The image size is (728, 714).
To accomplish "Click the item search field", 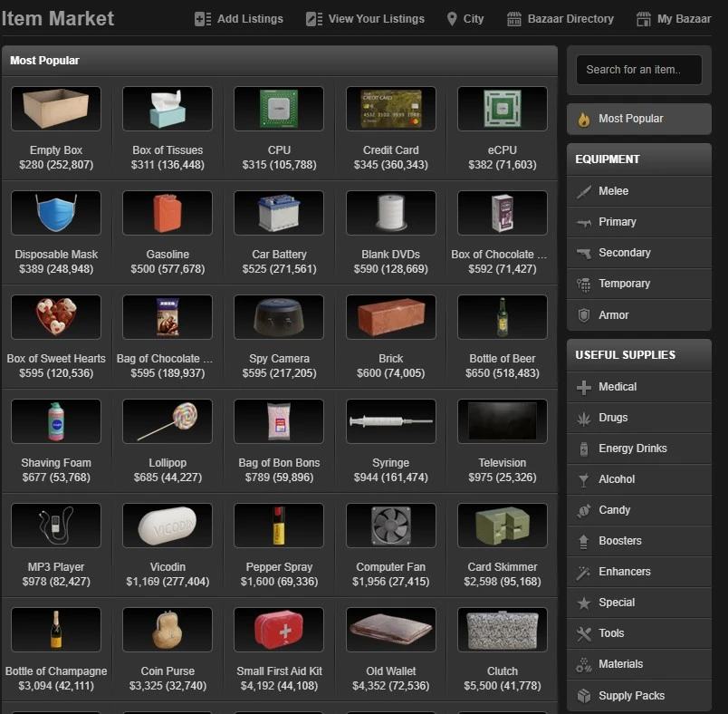I will click(639, 70).
